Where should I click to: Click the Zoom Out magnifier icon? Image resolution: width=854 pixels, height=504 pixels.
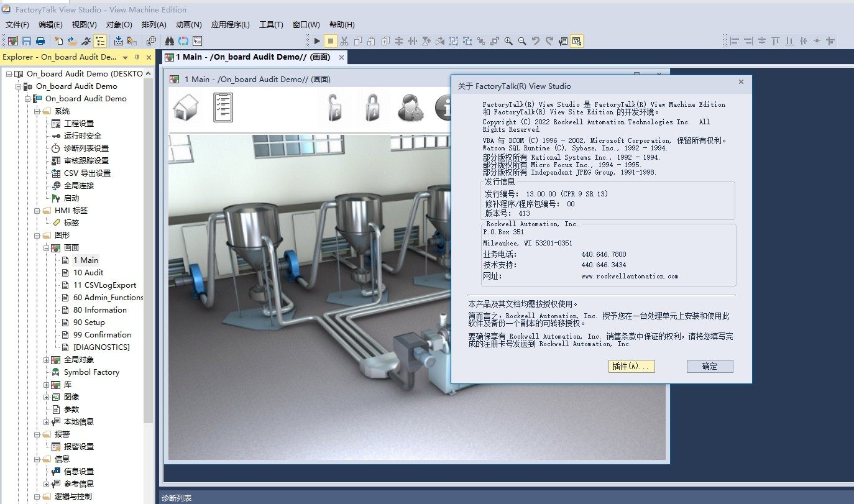coord(522,41)
